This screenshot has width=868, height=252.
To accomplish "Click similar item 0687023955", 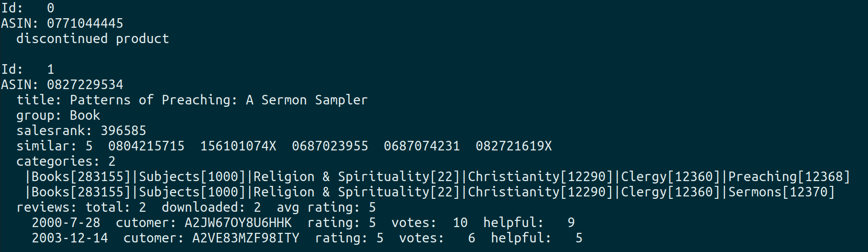I will point(330,146).
